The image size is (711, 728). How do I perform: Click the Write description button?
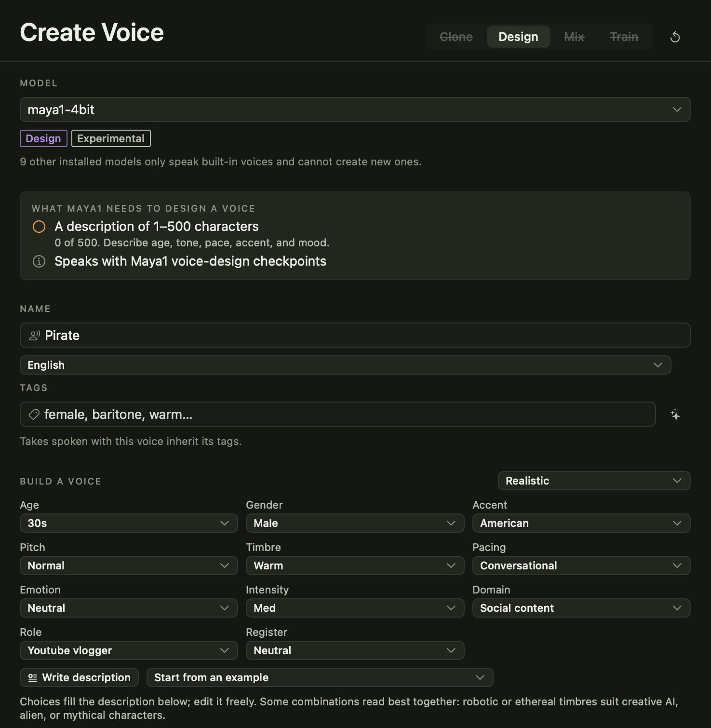pyautogui.click(x=79, y=677)
